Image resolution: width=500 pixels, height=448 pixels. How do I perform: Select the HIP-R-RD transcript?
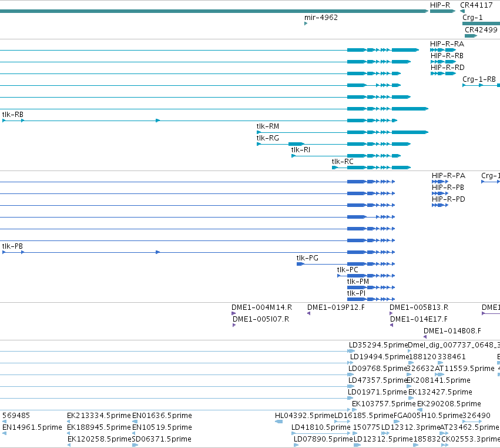tap(443, 73)
